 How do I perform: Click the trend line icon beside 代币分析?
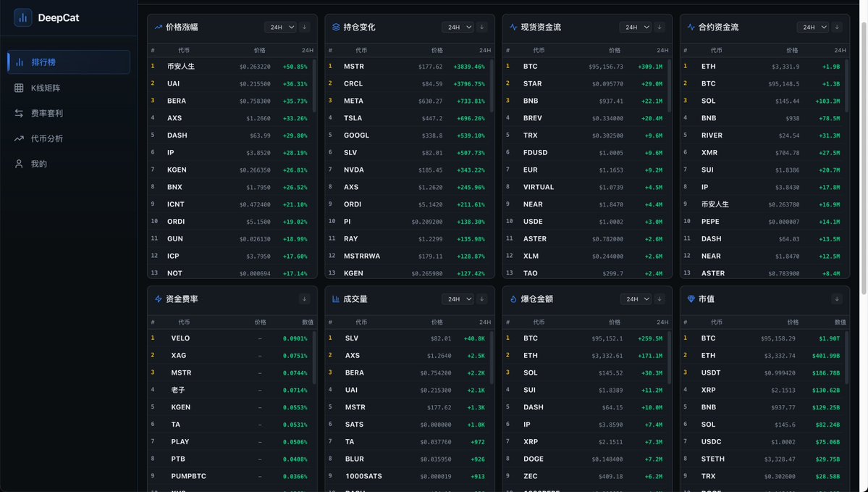point(19,138)
